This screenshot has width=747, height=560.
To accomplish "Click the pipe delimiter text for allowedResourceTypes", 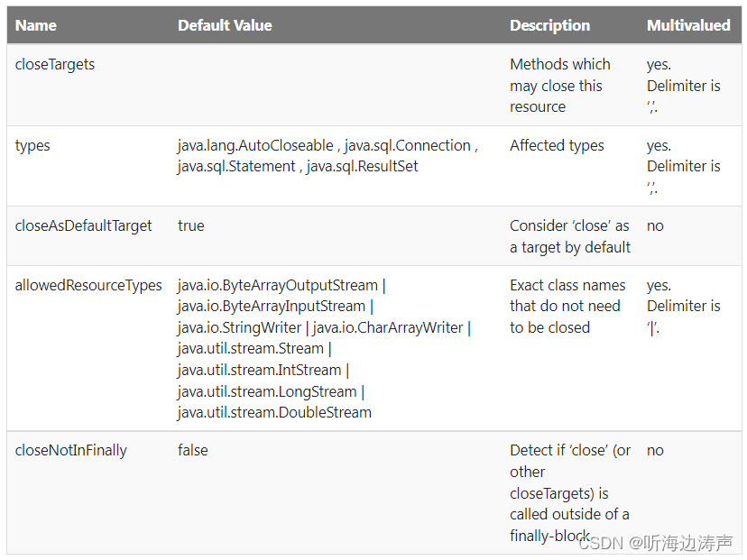I will 652,327.
